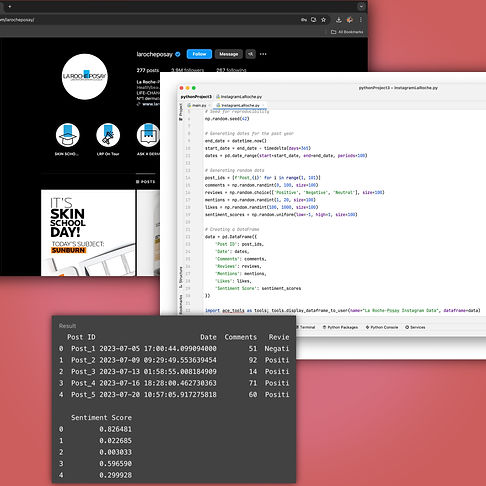Click the data = pd.DataFrame line

(x=231, y=237)
